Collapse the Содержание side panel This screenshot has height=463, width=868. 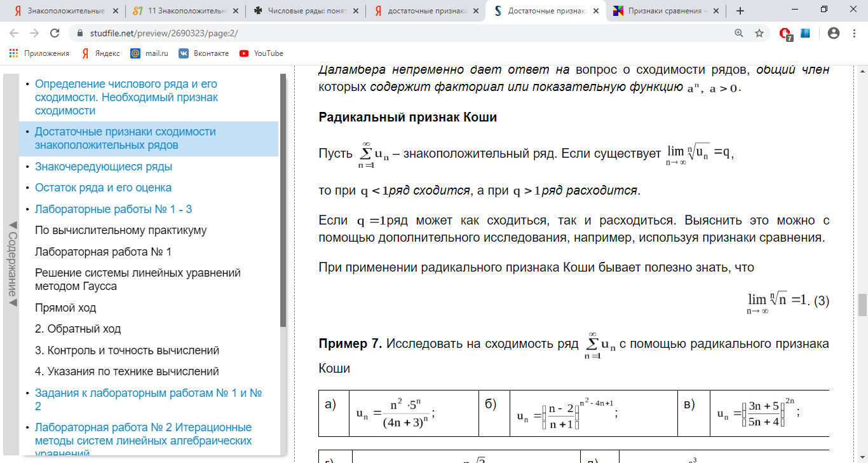11,264
